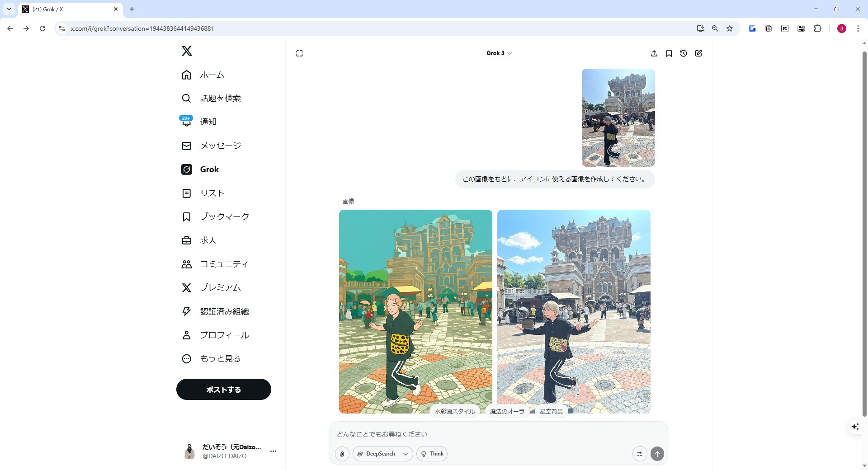Toggle fullscreen chat with the expand icon
The height and width of the screenshot is (470, 868).
(299, 53)
